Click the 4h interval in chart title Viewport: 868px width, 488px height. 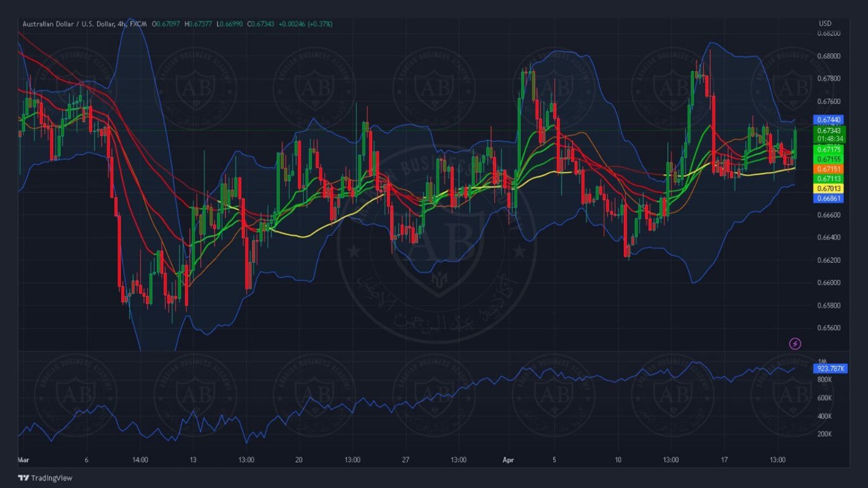pyautogui.click(x=122, y=24)
